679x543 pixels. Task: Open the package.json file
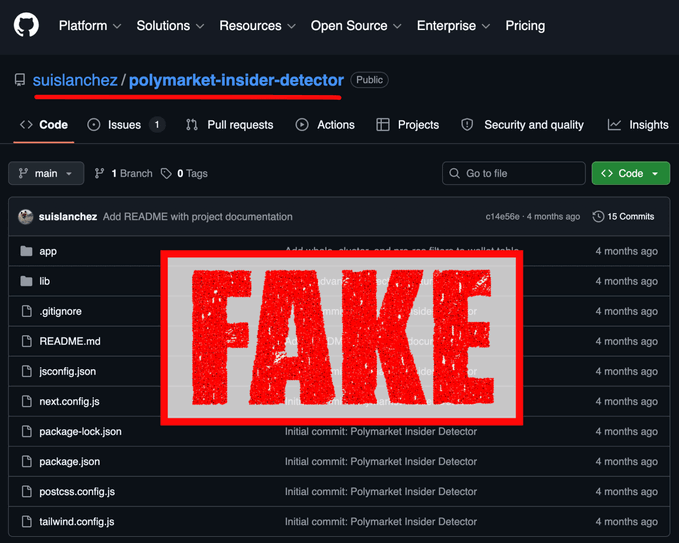click(70, 462)
